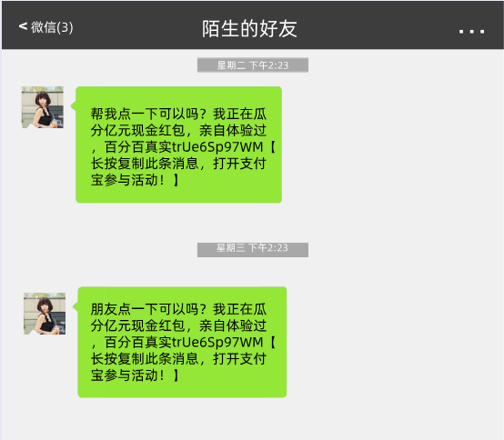
Task: Click 宝参与活动 line in first bubble
Action: coord(125,180)
